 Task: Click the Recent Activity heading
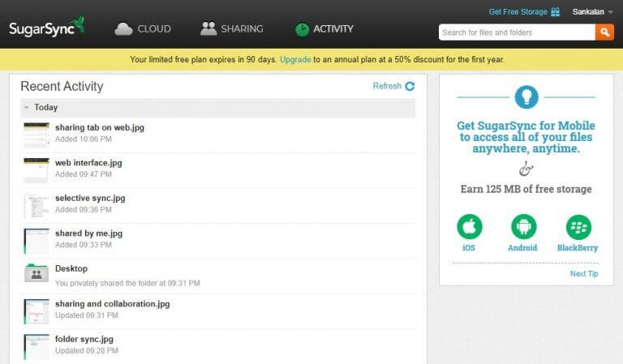point(62,86)
